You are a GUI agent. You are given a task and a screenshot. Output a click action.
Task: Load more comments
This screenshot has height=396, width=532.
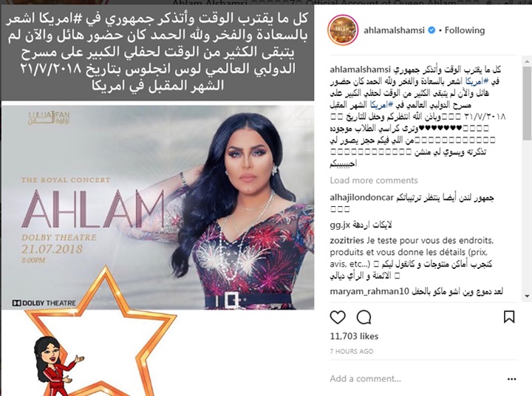point(374,180)
